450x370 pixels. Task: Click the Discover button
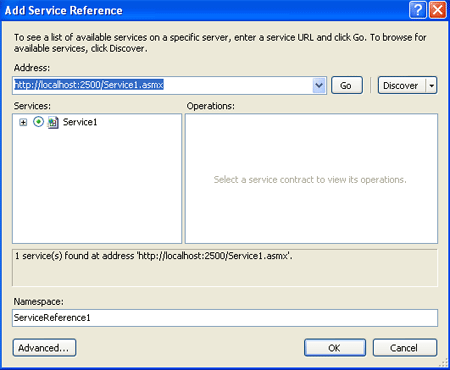click(x=401, y=85)
